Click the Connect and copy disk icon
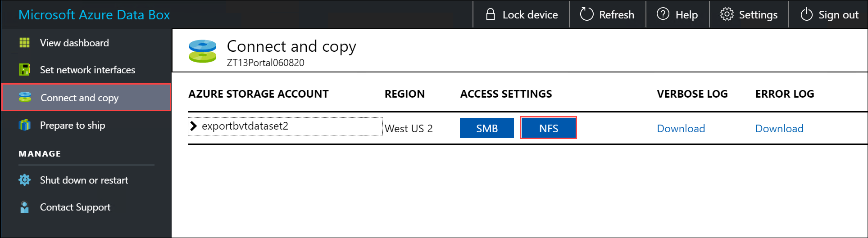This screenshot has height=238, width=868. pyautogui.click(x=25, y=97)
